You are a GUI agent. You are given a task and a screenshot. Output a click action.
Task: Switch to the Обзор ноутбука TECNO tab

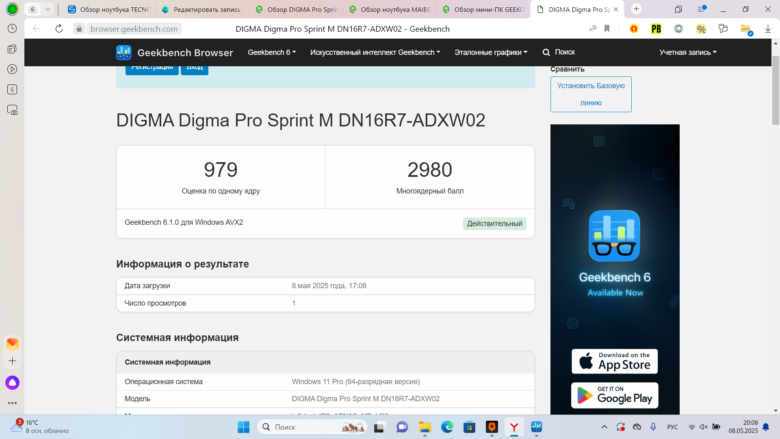pos(109,9)
